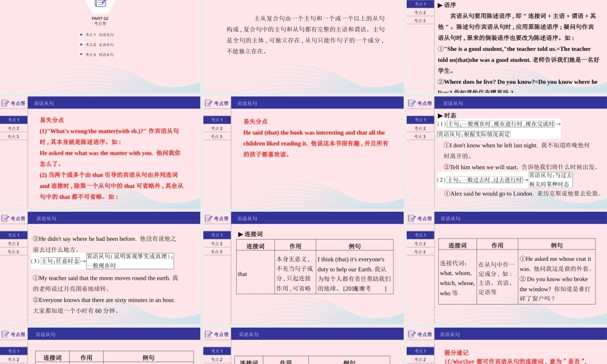
Task: Click the red 易失分点 heading above "What's wrong/the matter"
Action: click(52, 120)
